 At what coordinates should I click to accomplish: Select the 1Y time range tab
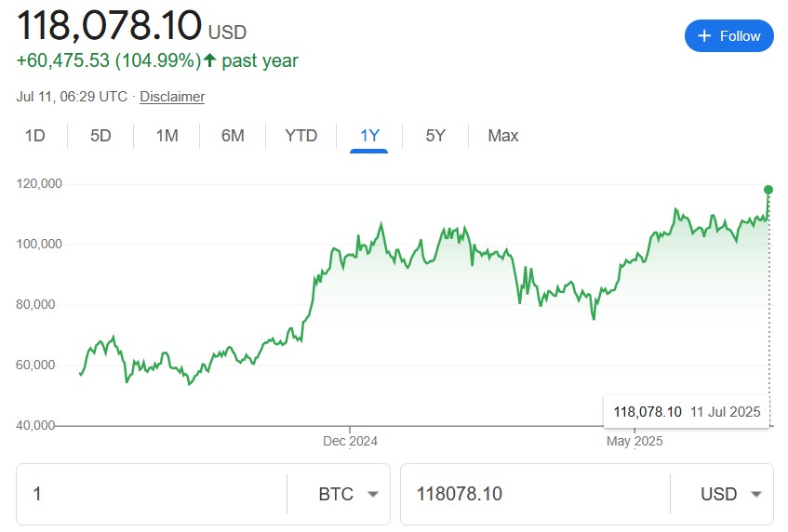point(369,136)
